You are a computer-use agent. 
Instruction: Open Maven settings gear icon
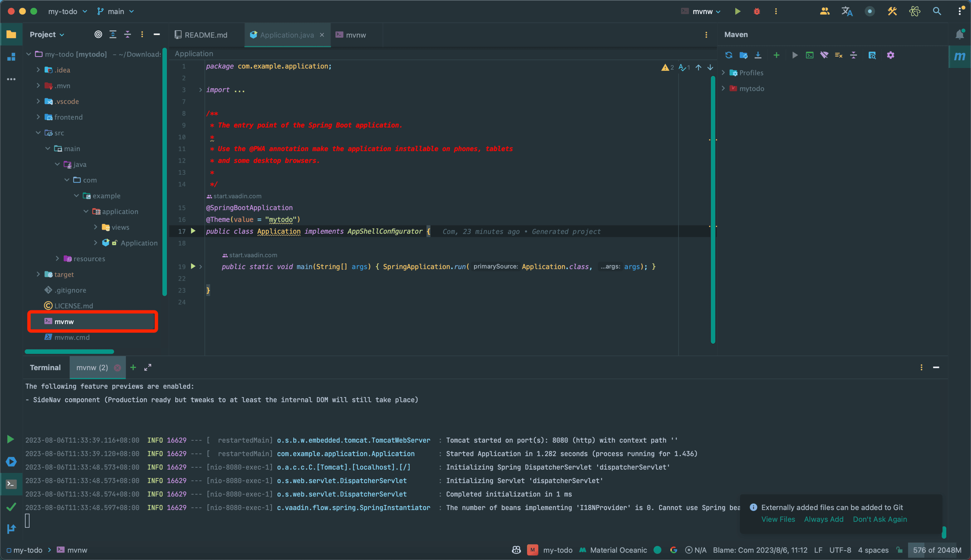click(890, 55)
